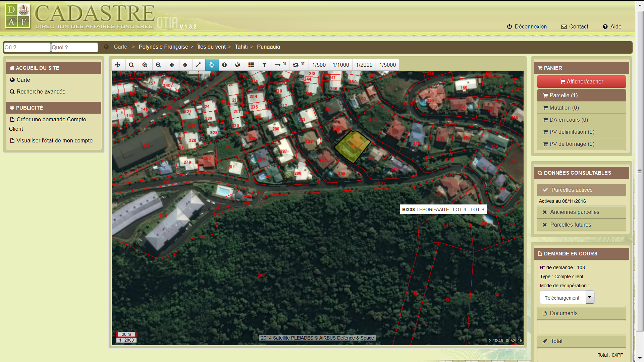Screen dimensions: 644x362
Task: Click the zoom in magnifier icon
Action: (x=145, y=65)
